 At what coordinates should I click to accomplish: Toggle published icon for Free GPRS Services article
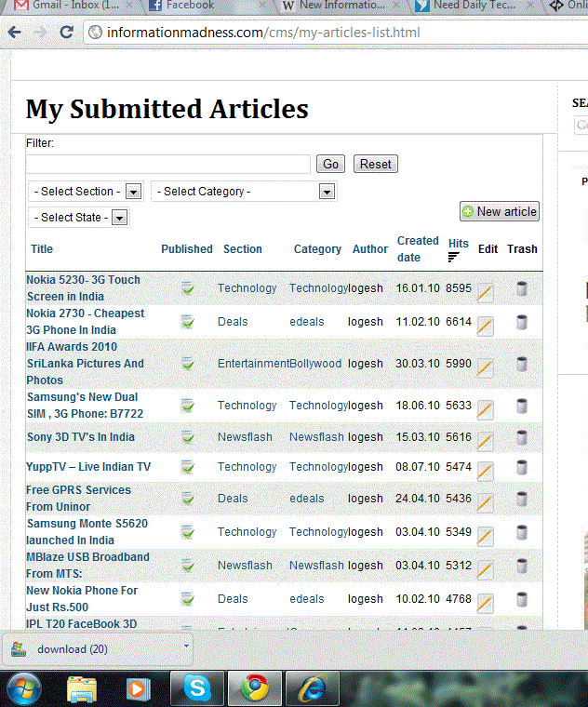[188, 499]
